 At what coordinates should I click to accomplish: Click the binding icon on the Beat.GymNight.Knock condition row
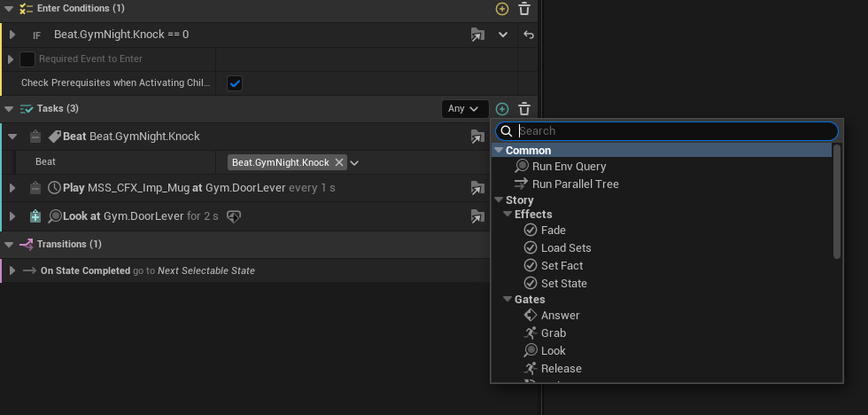[477, 35]
